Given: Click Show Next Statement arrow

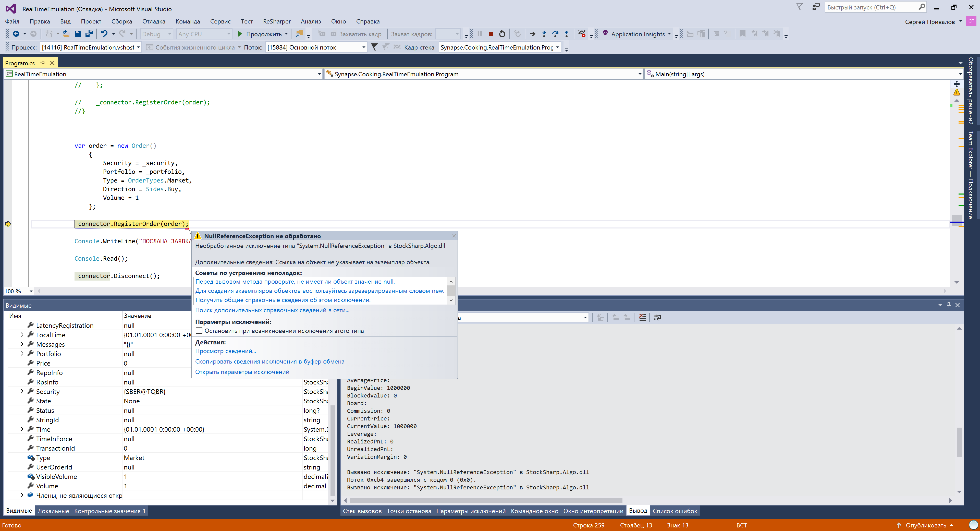Looking at the screenshot, I should 533,34.
